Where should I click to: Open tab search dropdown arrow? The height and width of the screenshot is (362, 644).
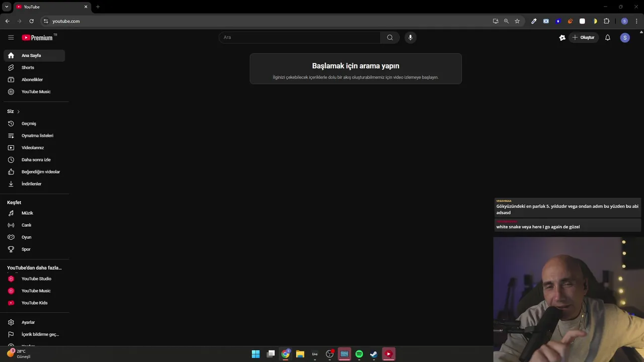pos(7,7)
